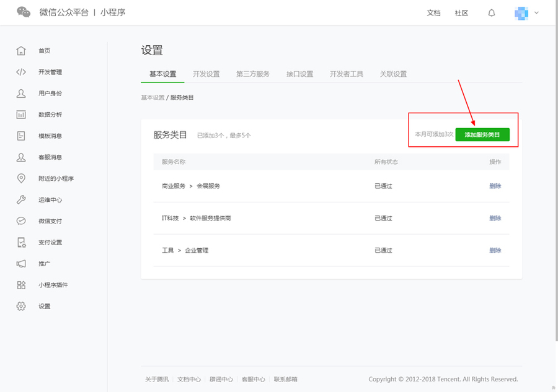558x392 pixels.
Task: Open 数据分析 sidebar item
Action: click(x=50, y=115)
